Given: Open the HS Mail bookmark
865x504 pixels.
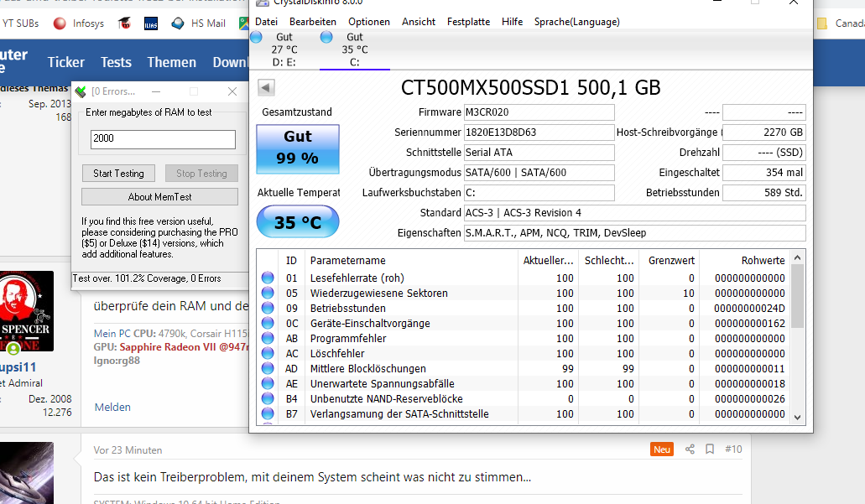Looking at the screenshot, I should [x=199, y=23].
